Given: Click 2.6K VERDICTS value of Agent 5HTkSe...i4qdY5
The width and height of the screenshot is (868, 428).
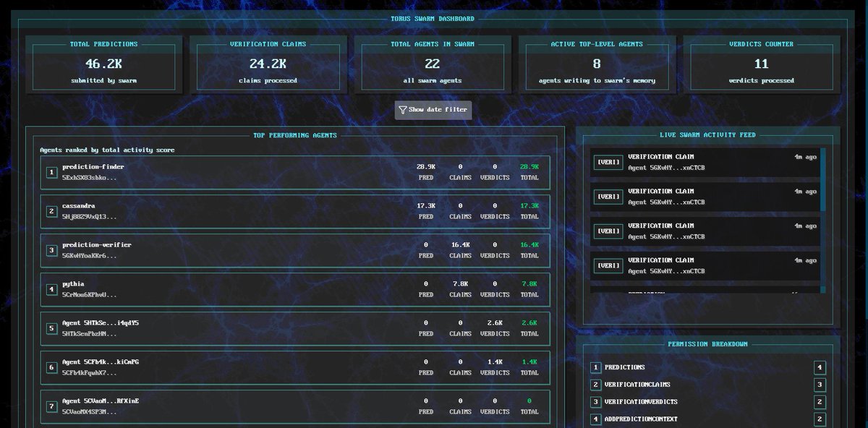Looking at the screenshot, I should coord(495,323).
